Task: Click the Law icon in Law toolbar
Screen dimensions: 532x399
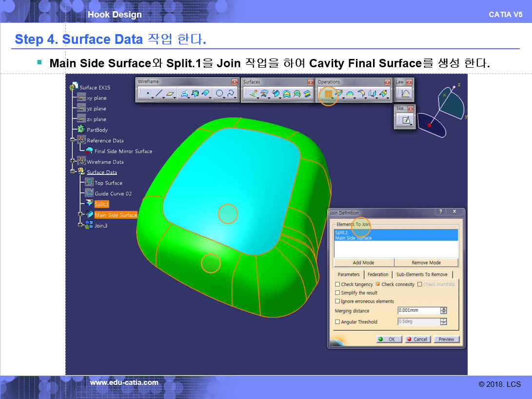Action: coord(406,94)
